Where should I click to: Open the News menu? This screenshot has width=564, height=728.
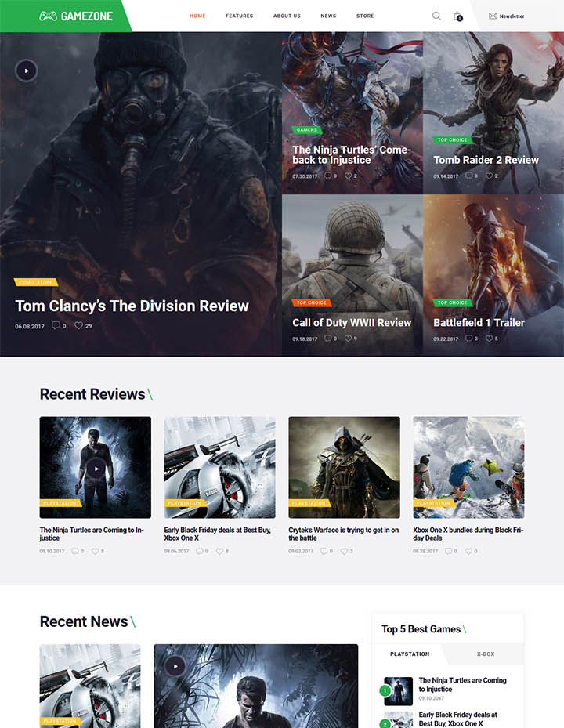tap(328, 16)
